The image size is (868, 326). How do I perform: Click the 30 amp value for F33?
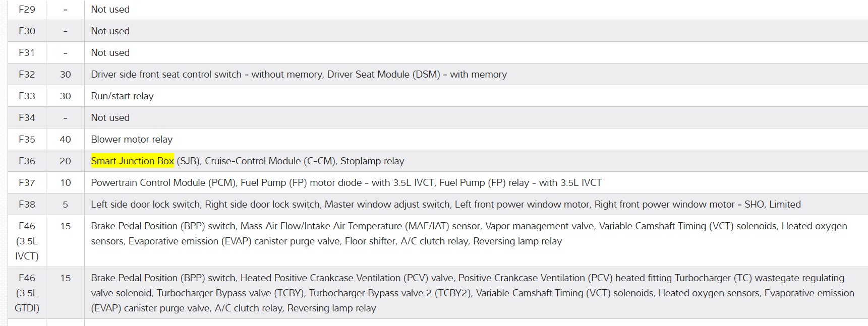pos(65,96)
